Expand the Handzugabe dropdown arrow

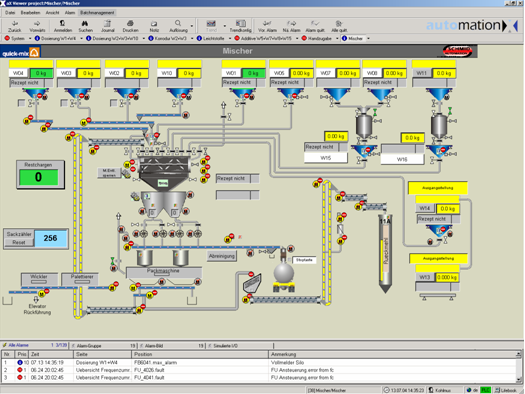coord(337,38)
